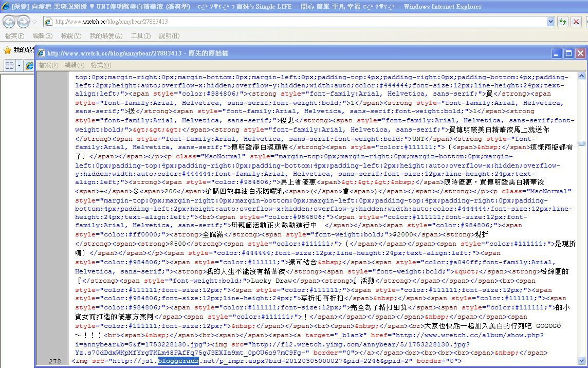Open browser 檔案(F) menu
This screenshot has width=588, height=368.
click(x=14, y=36)
